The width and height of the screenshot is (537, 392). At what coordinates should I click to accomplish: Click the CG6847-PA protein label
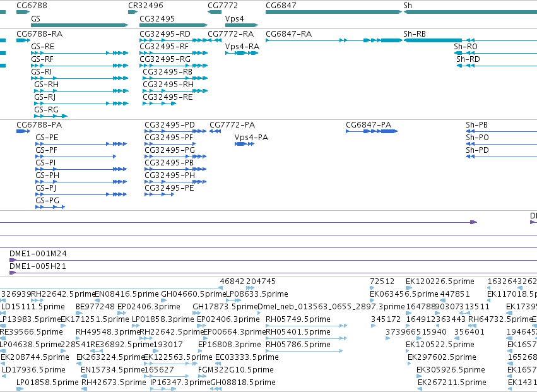(x=369, y=125)
